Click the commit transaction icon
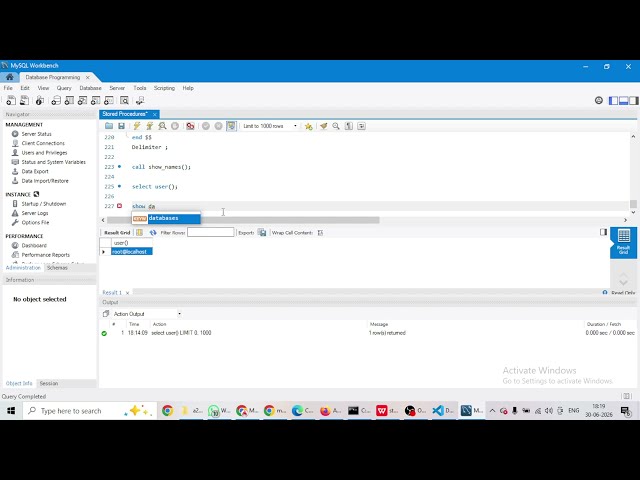This screenshot has width=640, height=480. coord(206,126)
